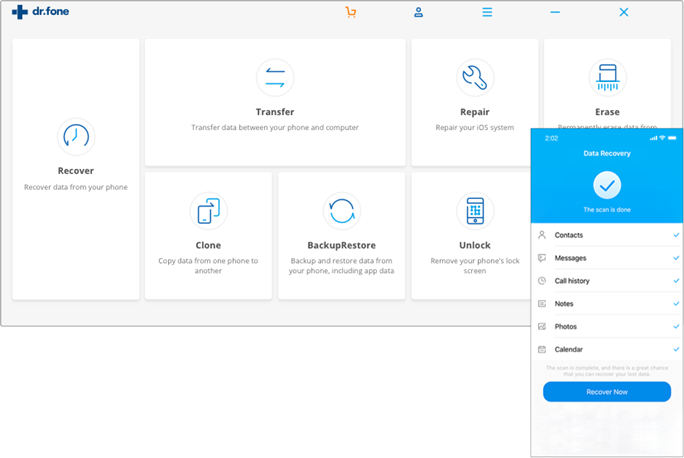Click the phone battery icon
This screenshot has width=684, height=458.
(672, 138)
